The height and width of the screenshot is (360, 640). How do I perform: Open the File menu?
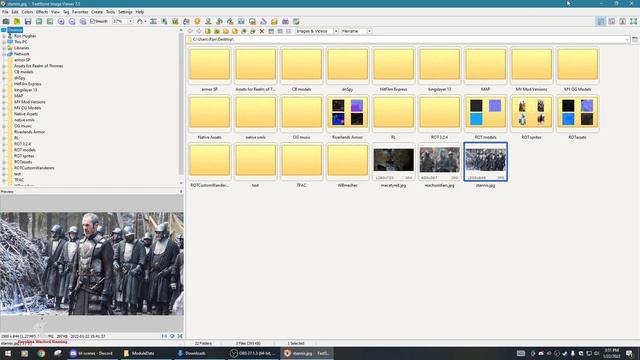5,12
